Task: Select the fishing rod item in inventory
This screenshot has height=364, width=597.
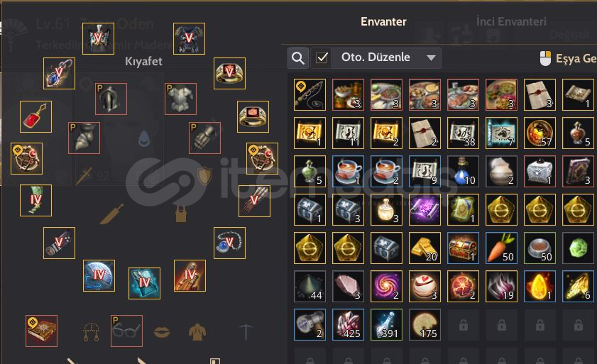Action: point(310,95)
